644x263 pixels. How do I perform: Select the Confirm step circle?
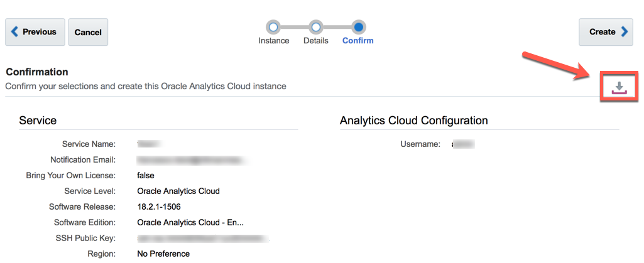tap(358, 27)
